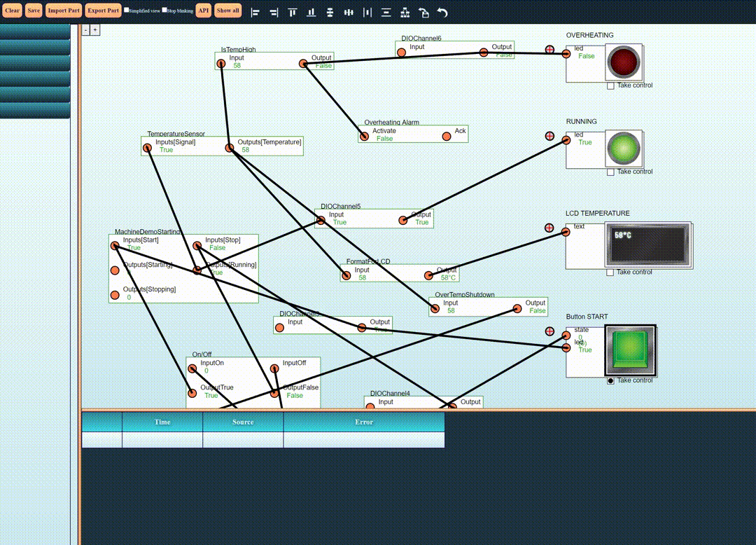Click the align left edges icon
The height and width of the screenshot is (545, 756).
point(255,13)
